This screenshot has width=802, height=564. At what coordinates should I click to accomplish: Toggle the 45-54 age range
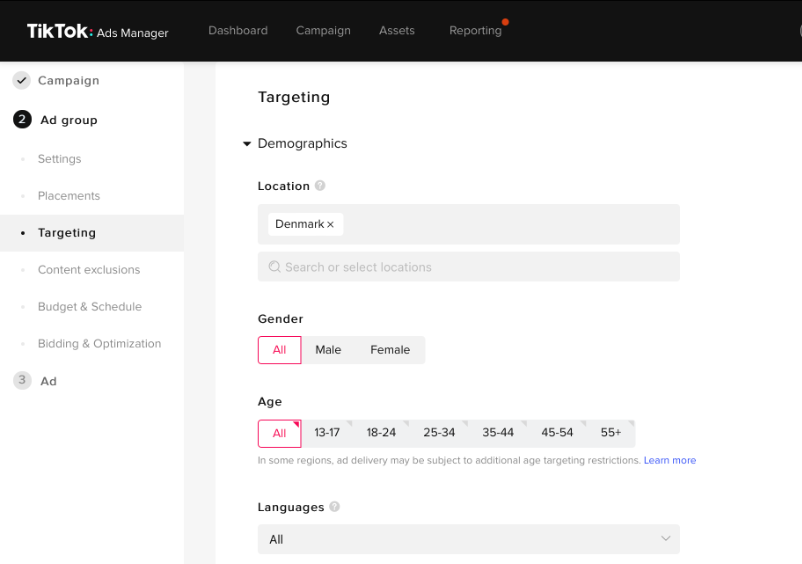click(557, 433)
